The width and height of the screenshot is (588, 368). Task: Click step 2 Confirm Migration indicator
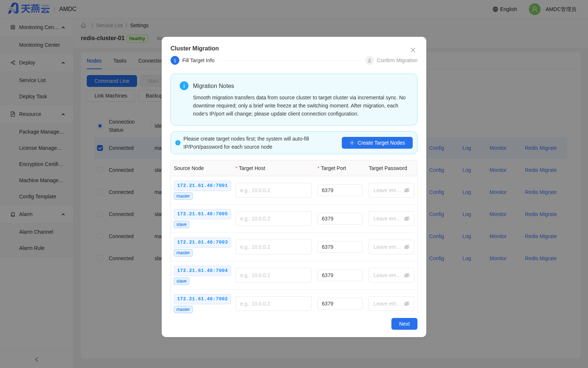370,60
